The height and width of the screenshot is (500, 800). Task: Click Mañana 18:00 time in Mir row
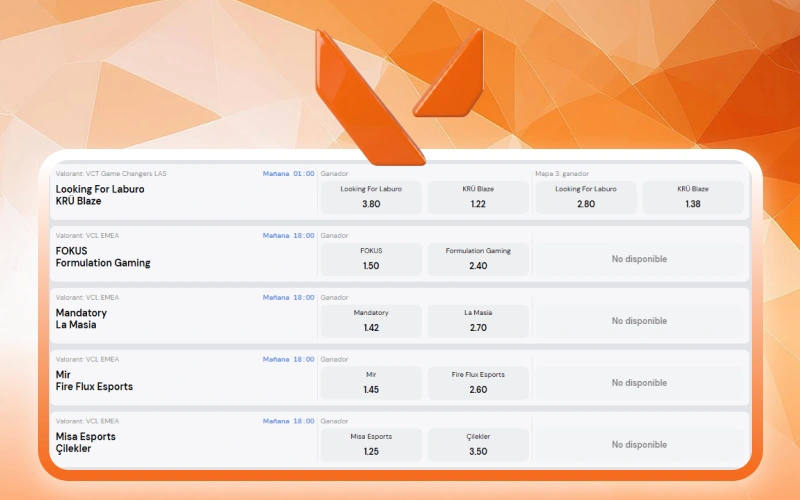(288, 359)
